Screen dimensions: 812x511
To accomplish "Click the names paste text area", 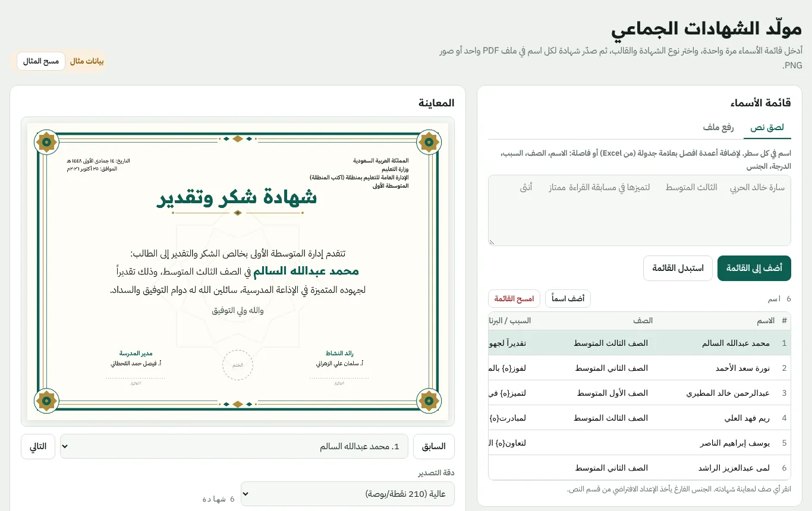I will 640,210.
